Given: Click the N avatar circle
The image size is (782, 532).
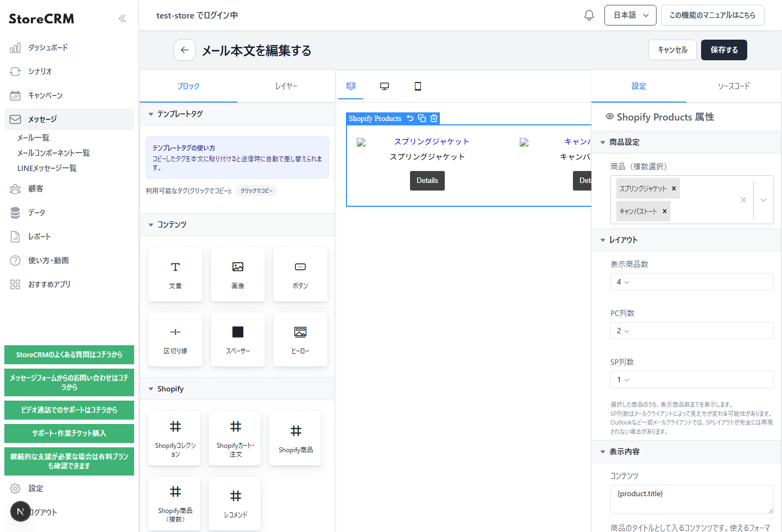Looking at the screenshot, I should (21, 511).
